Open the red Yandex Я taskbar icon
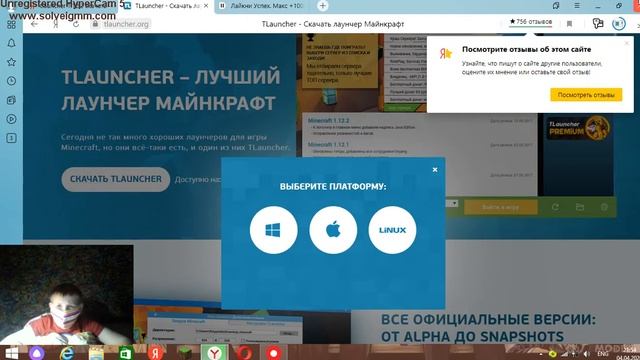The width and height of the screenshot is (640, 360). coord(156,353)
